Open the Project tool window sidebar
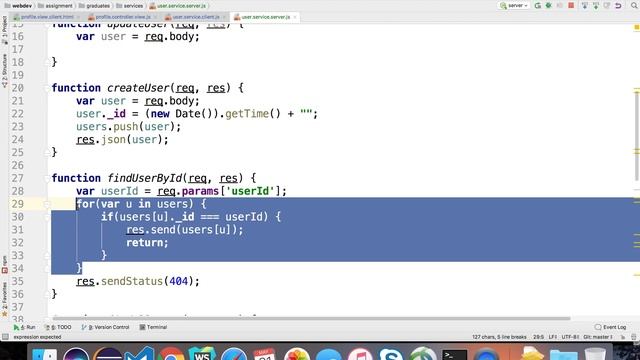Image resolution: width=640 pixels, height=360 pixels. pyautogui.click(x=4, y=29)
